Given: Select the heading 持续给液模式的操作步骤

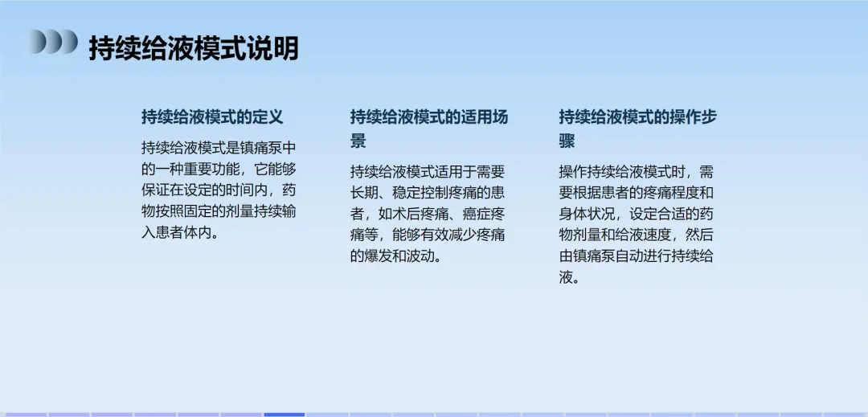Looking at the screenshot, I should (x=638, y=129).
